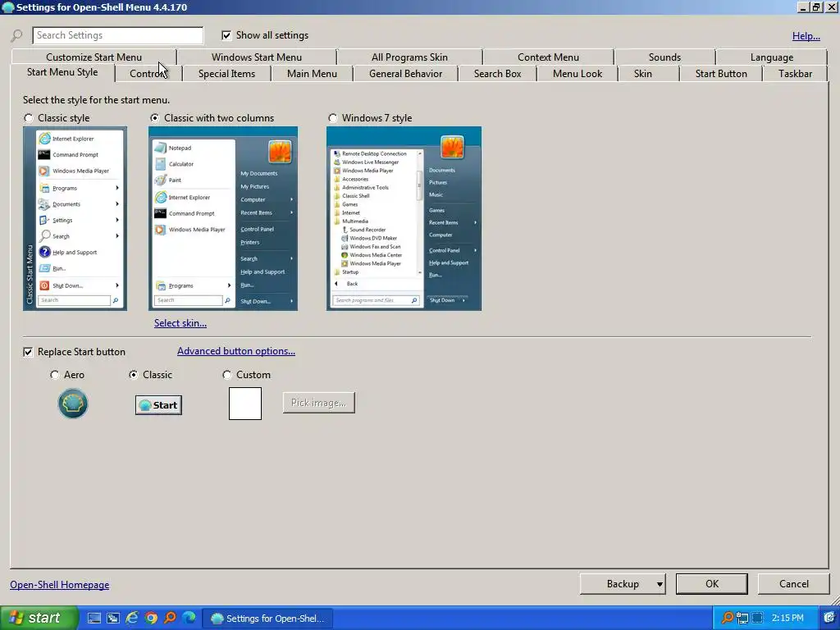Uncheck Replace Start button checkbox
The width and height of the screenshot is (840, 630).
point(28,352)
